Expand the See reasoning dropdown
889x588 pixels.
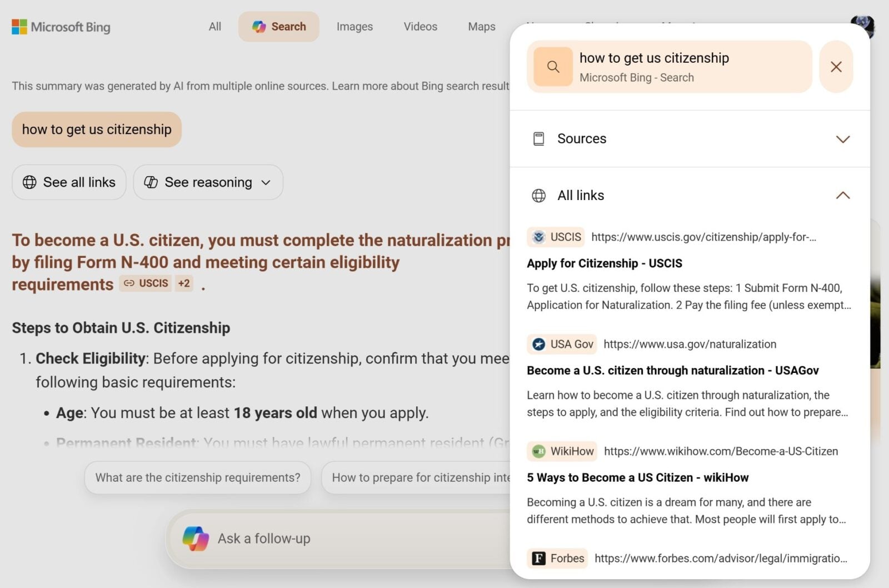click(x=208, y=182)
